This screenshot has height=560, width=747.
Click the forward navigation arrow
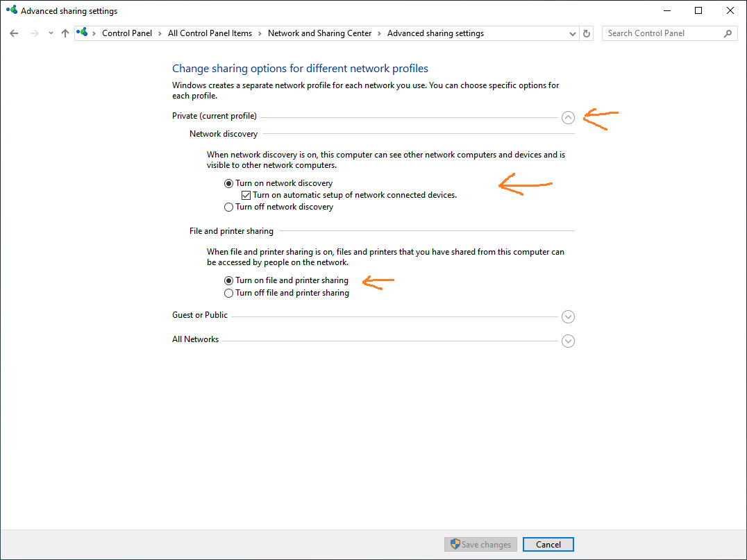(x=34, y=33)
